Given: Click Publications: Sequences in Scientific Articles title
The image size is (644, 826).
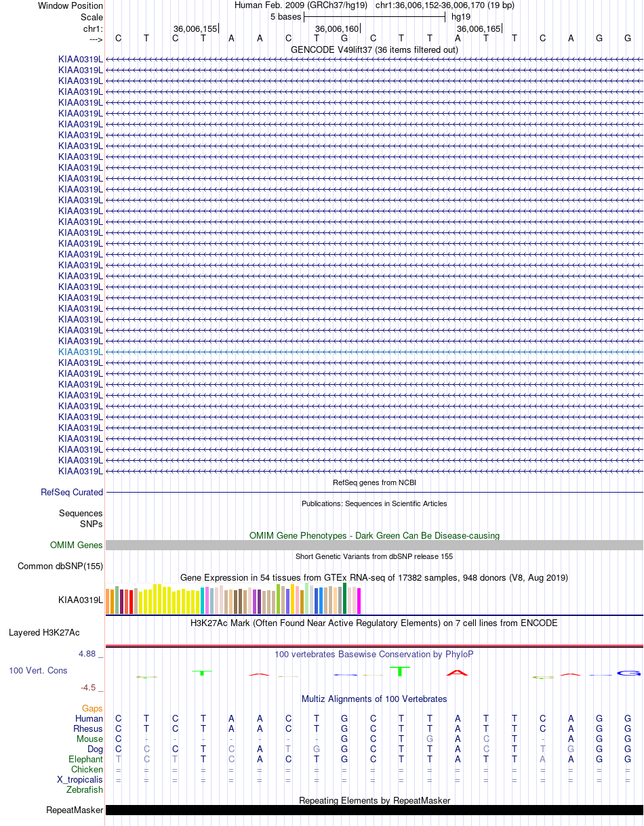Looking at the screenshot, I should pos(374,503).
